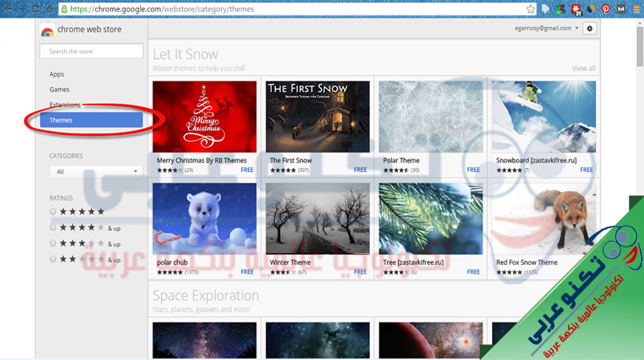Reload the page with the refresh icon
The height and width of the screenshot is (360, 644).
[35, 9]
